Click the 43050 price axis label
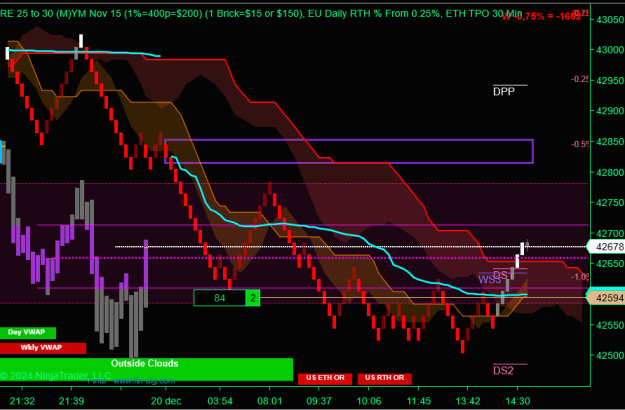The height and width of the screenshot is (410, 625). coord(610,19)
